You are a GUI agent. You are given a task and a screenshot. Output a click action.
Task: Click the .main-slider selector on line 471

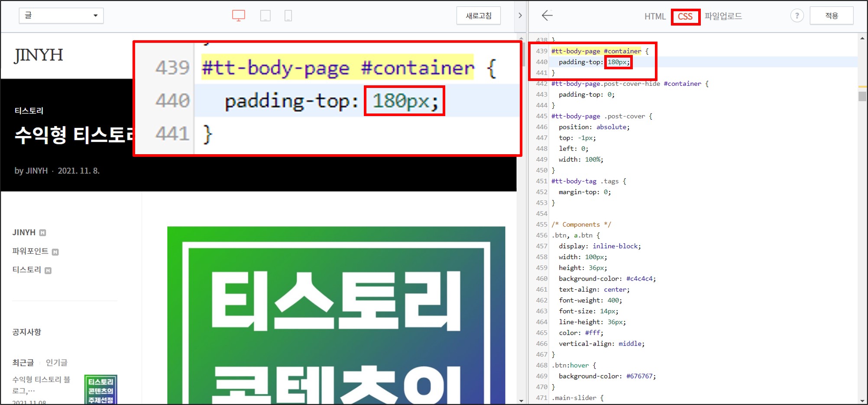(x=574, y=398)
